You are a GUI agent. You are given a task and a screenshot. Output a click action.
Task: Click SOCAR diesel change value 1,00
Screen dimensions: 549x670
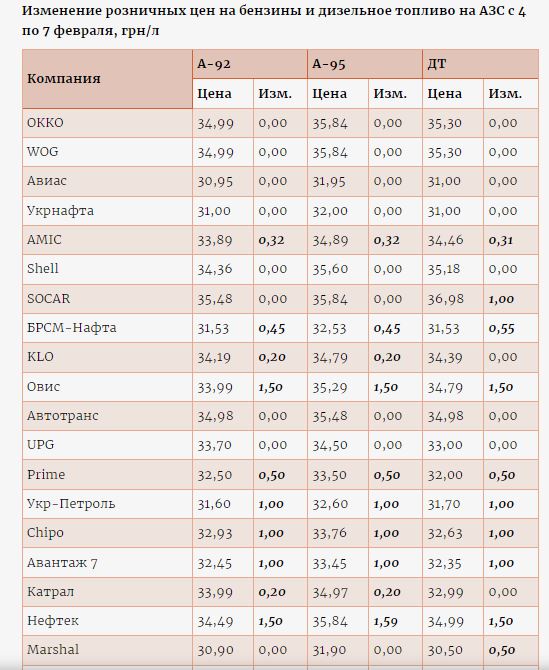501,299
